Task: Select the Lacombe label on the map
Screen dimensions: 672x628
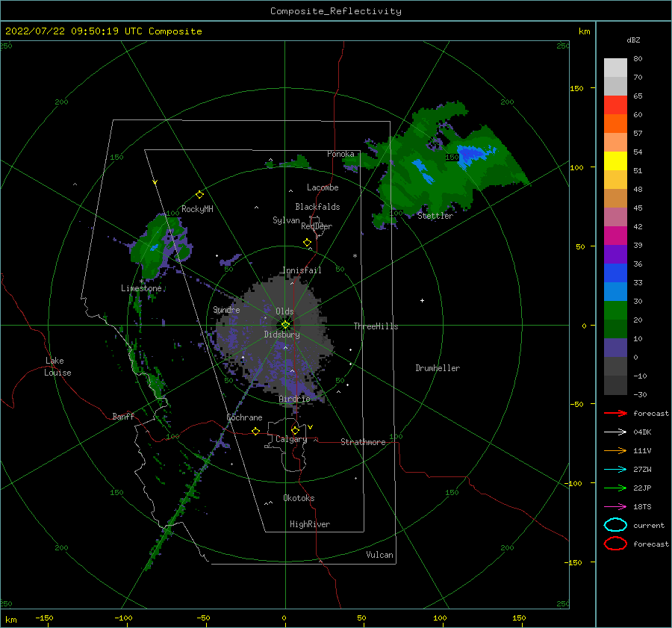Action: coord(323,187)
